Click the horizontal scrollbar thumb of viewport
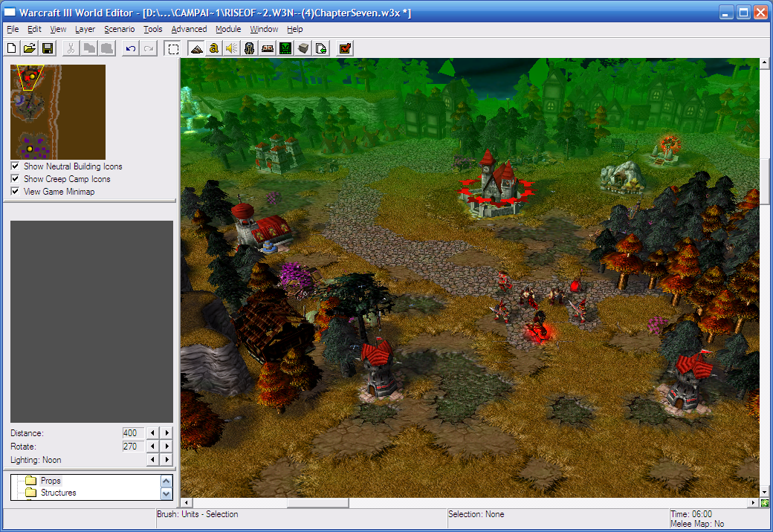Image resolution: width=773 pixels, height=532 pixels. tap(318, 503)
